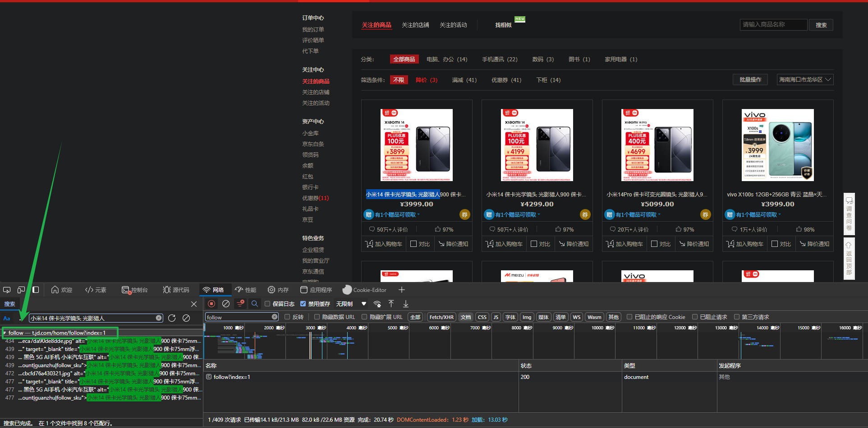Check hide extension URLs option

(364, 317)
